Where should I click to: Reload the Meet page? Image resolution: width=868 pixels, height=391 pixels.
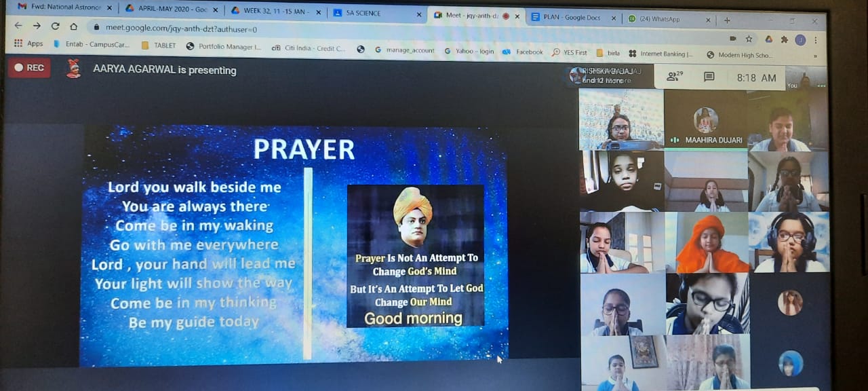tap(55, 26)
